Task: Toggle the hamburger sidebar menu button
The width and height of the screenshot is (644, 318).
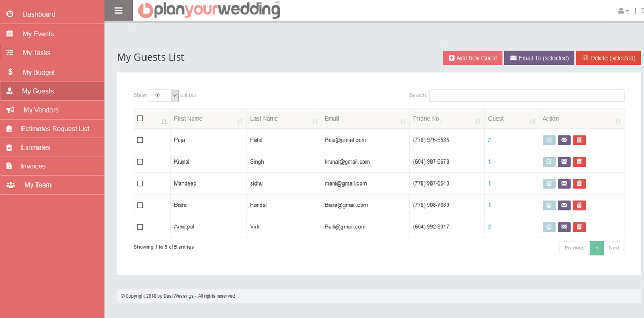Action: 119,11
